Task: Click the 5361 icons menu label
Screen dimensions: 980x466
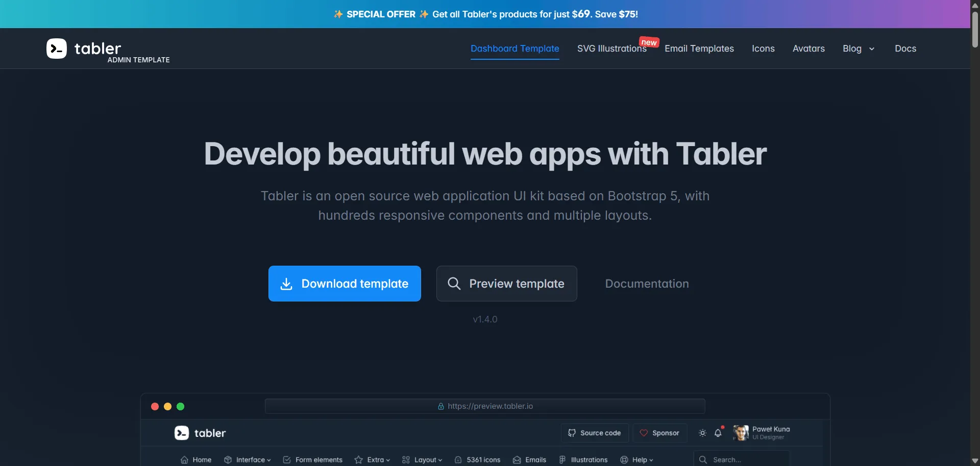Action: tap(483, 460)
